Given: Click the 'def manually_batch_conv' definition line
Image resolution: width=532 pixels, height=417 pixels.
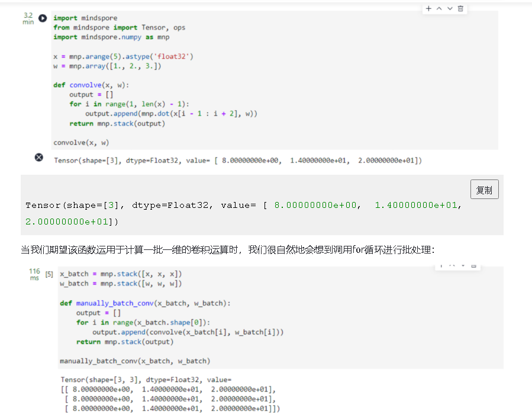Looking at the screenshot, I should [x=145, y=303].
